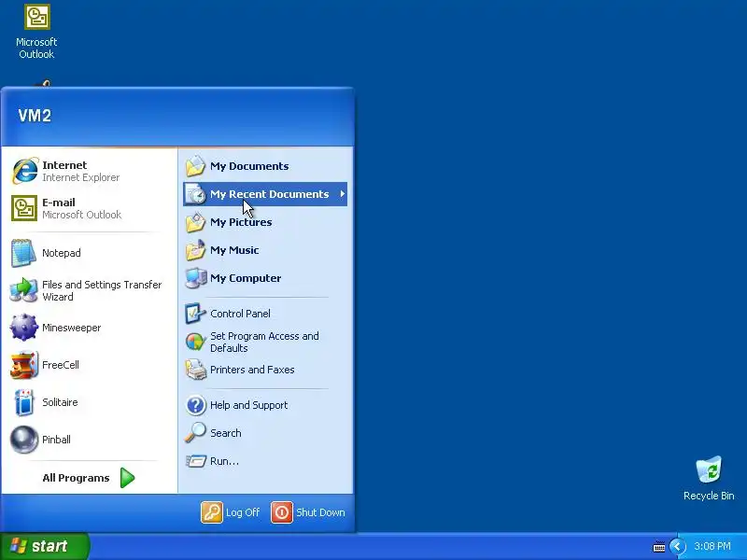Viewport: 747px width, 560px height.
Task: Click the Run... text label
Action: (224, 461)
